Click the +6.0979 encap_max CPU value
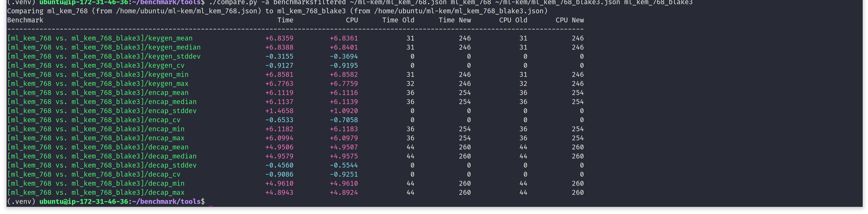The height and width of the screenshot is (214, 868). 344,138
